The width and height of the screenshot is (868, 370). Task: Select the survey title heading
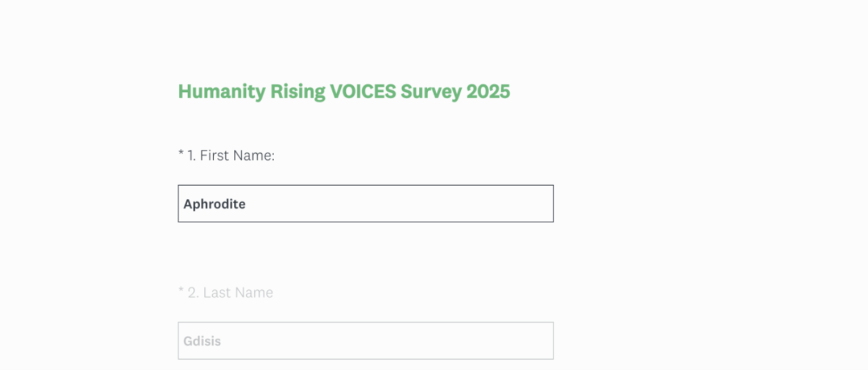(x=344, y=91)
